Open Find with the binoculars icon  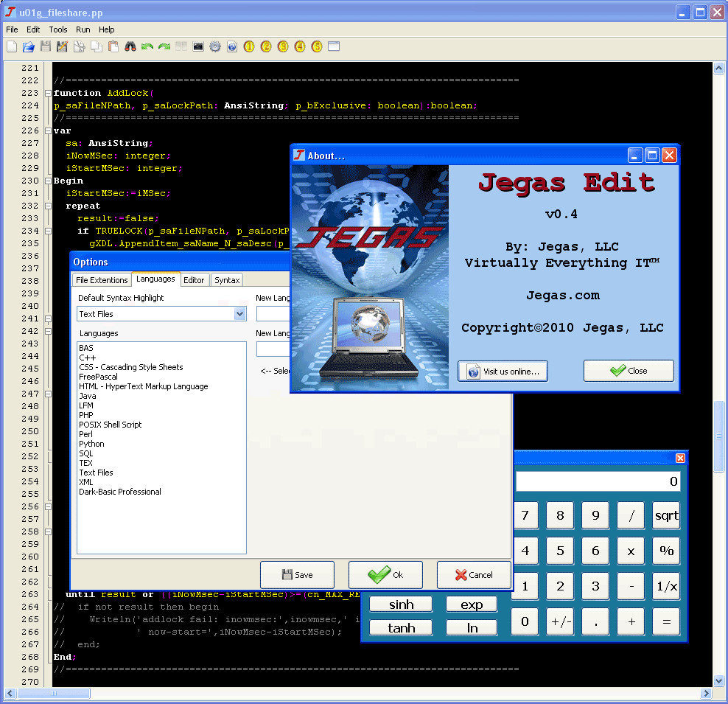130,46
